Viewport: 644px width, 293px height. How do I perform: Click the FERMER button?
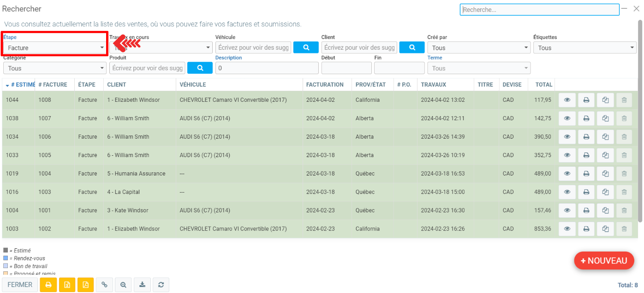tap(20, 285)
